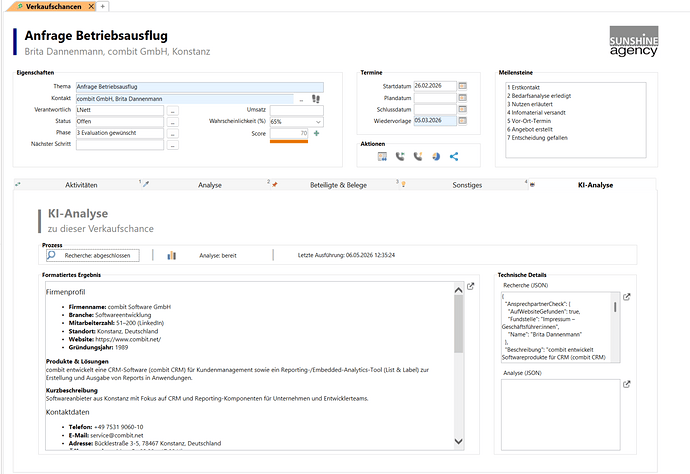Click the Recherche (JSON) scrollbar
The width and height of the screenshot is (690, 474).
[615, 307]
